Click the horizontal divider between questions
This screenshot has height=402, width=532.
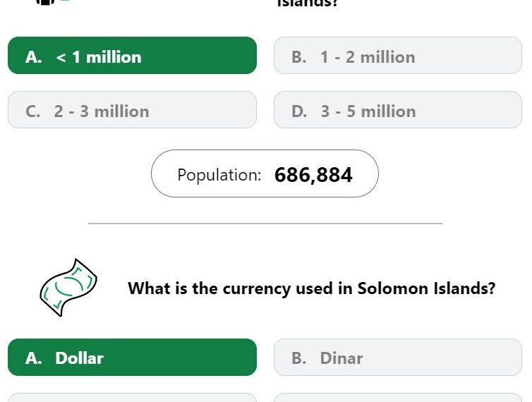(x=265, y=224)
